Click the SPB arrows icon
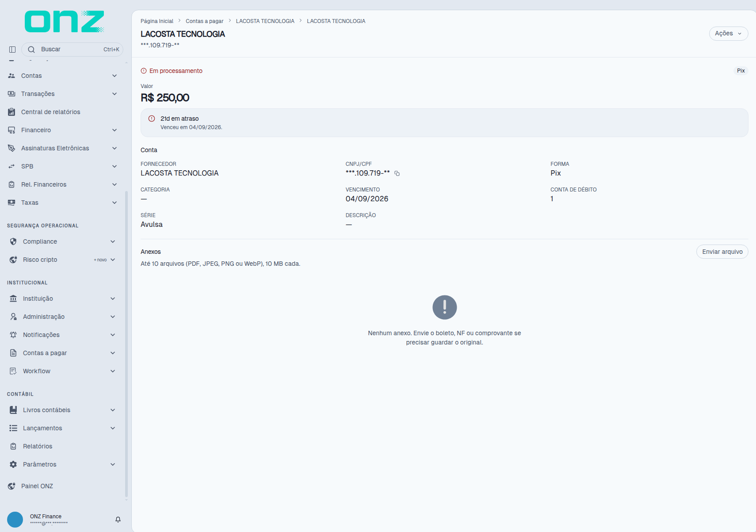This screenshot has height=532, width=756. (x=11, y=166)
